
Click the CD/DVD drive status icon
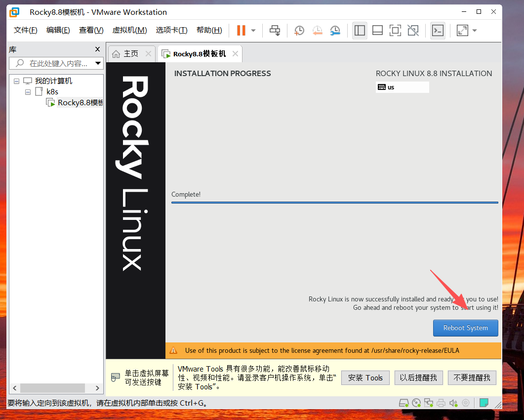click(x=416, y=403)
